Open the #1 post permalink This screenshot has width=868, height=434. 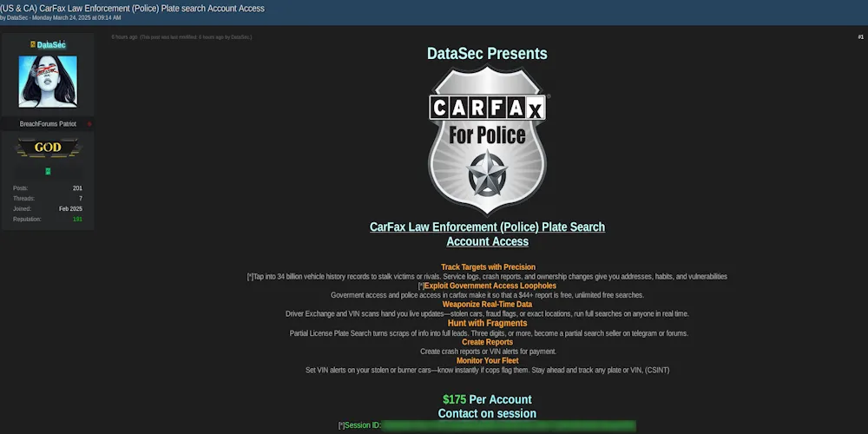[861, 37]
